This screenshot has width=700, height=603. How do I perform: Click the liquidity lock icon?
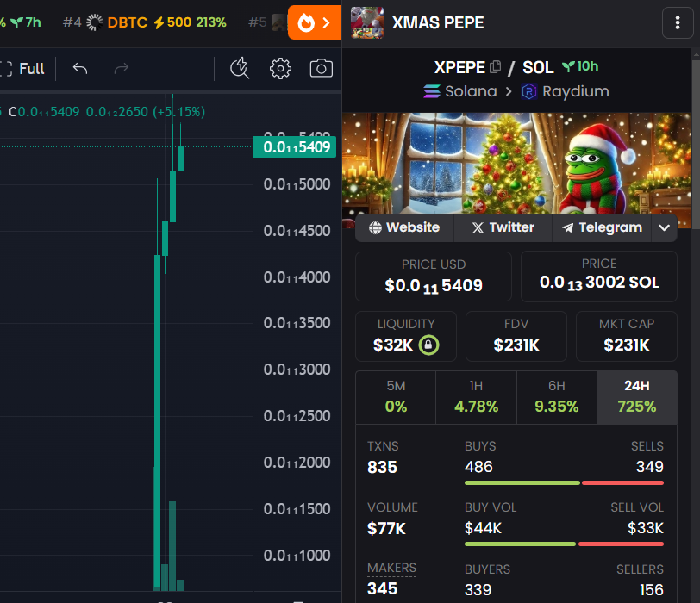coord(429,345)
